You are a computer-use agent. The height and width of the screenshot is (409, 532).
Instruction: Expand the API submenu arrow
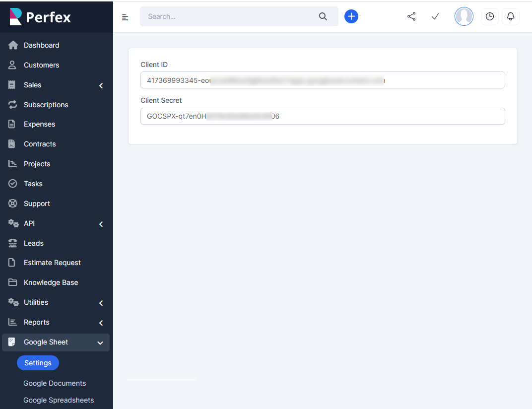point(101,224)
